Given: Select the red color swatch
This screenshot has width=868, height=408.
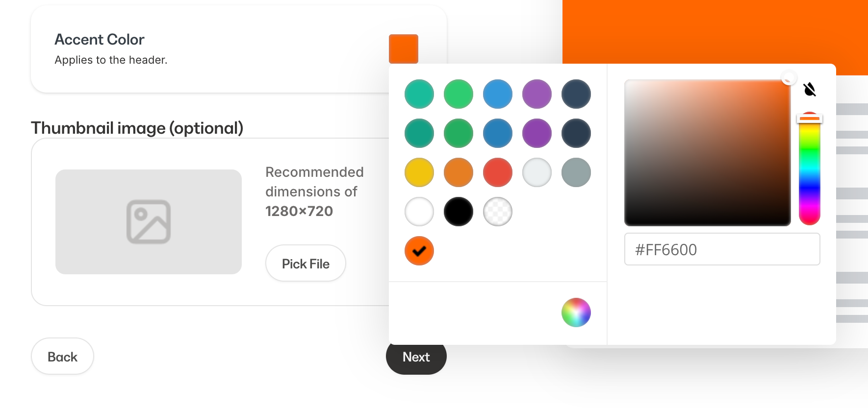Looking at the screenshot, I should (498, 172).
